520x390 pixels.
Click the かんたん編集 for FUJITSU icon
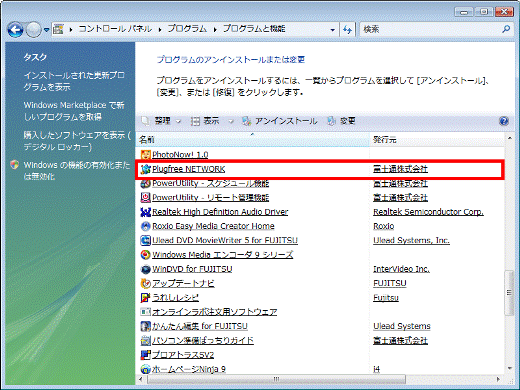(x=145, y=326)
